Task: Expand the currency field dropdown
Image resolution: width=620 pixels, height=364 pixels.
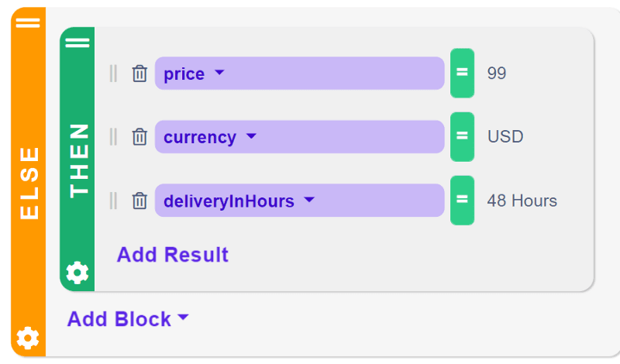Action: tap(299, 137)
